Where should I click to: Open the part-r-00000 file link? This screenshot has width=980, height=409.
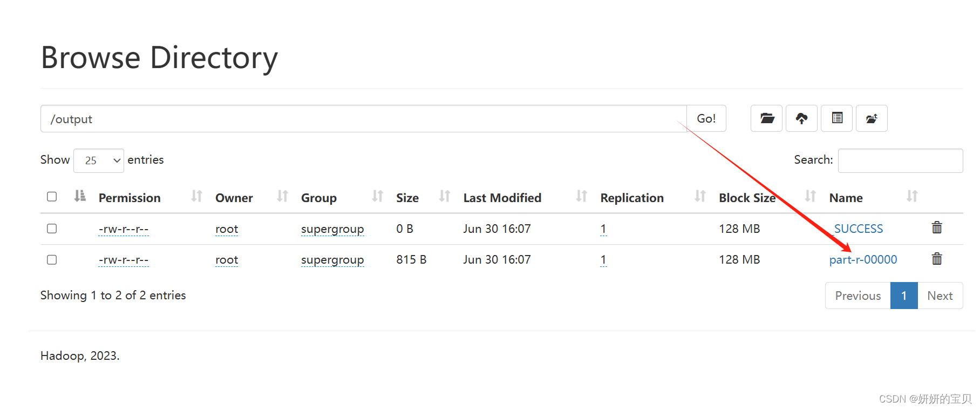point(863,260)
